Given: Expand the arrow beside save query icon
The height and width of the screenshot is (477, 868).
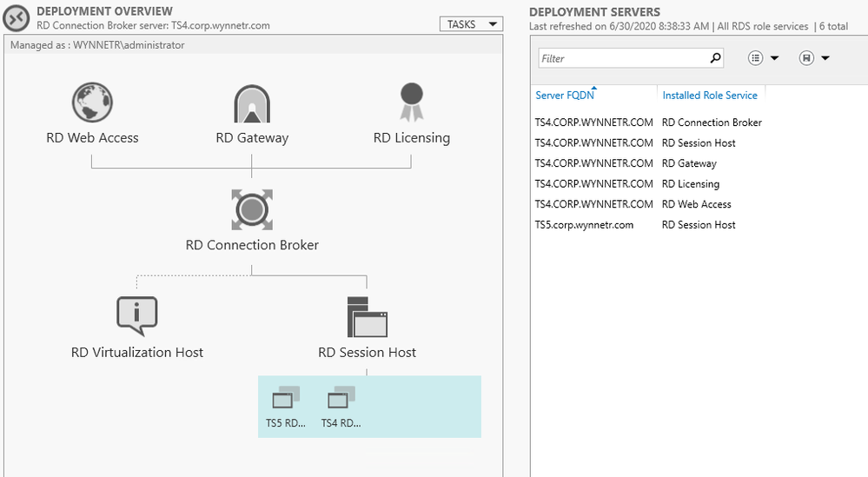Looking at the screenshot, I should [825, 58].
